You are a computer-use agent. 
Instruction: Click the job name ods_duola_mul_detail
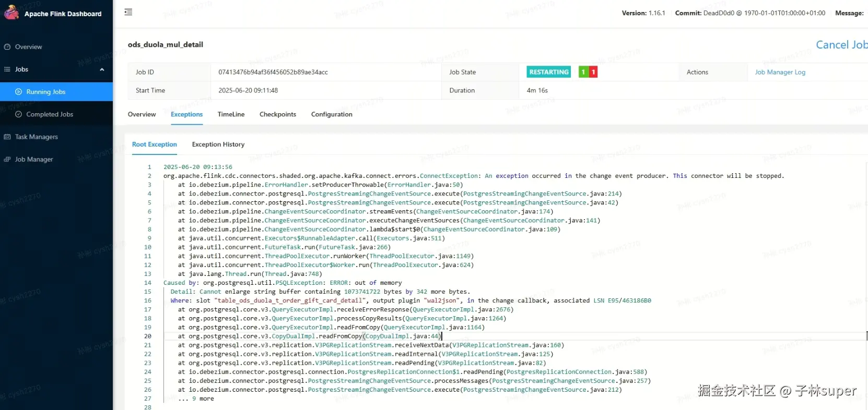click(166, 44)
